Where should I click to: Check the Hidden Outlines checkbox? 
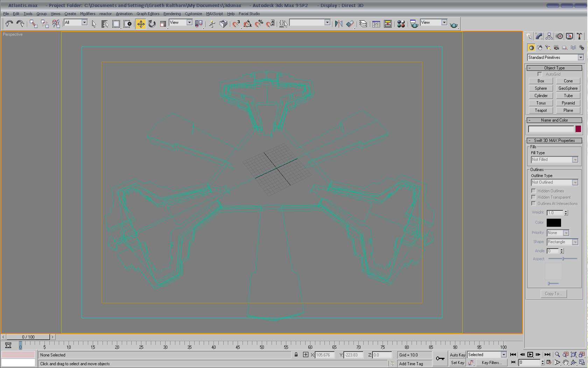click(533, 191)
